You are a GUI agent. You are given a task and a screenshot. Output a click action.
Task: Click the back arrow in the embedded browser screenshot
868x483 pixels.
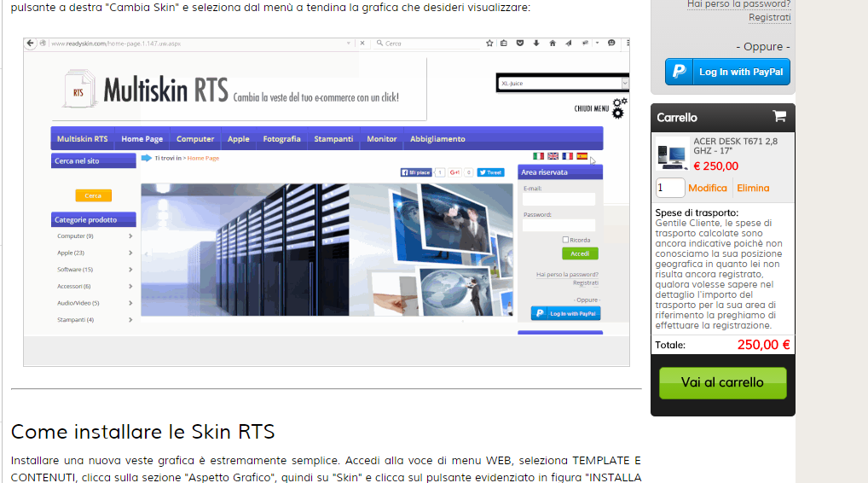[x=31, y=44]
